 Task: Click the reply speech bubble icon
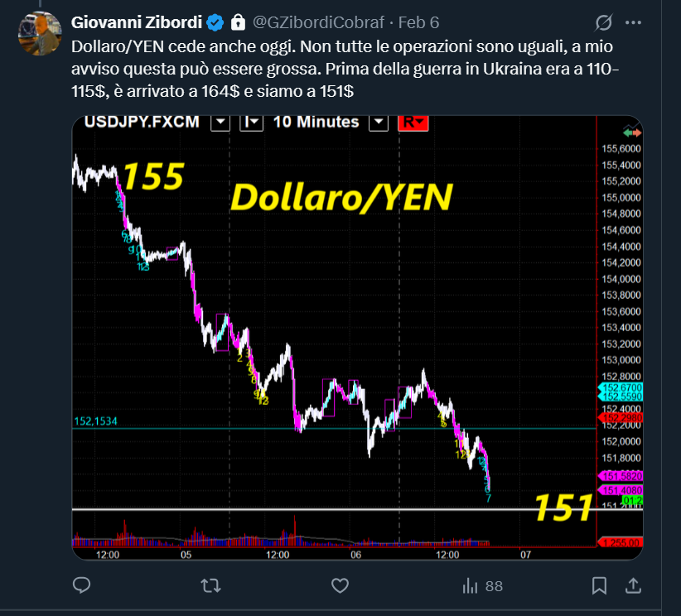[81, 585]
